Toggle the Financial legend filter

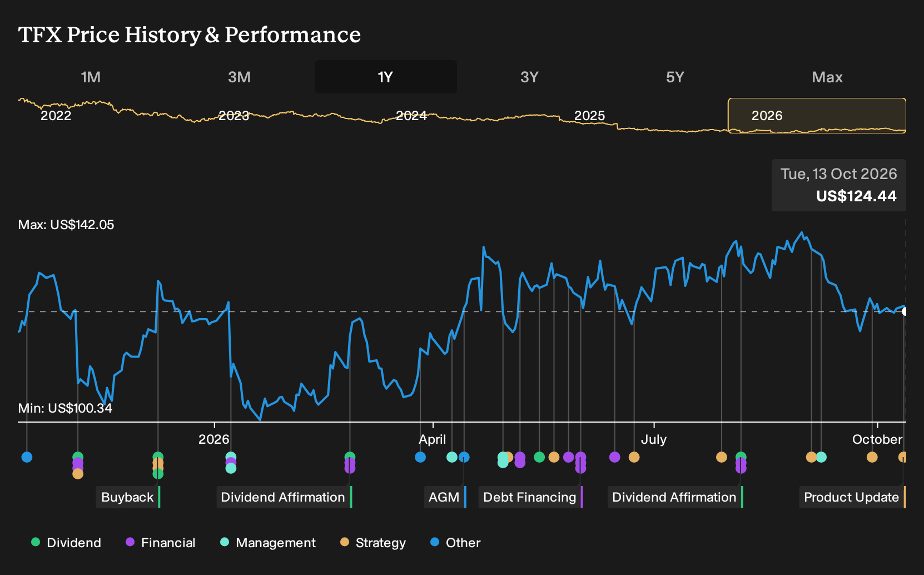click(x=161, y=543)
